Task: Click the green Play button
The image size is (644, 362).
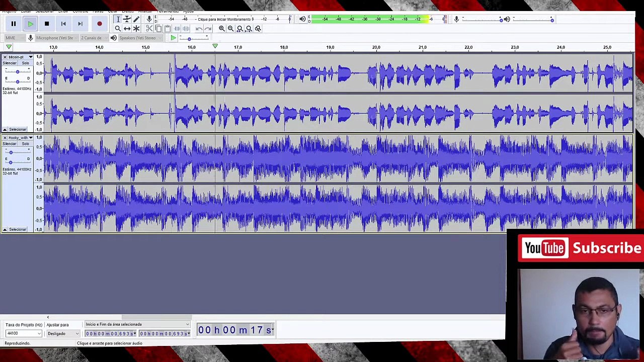Action: (x=30, y=24)
